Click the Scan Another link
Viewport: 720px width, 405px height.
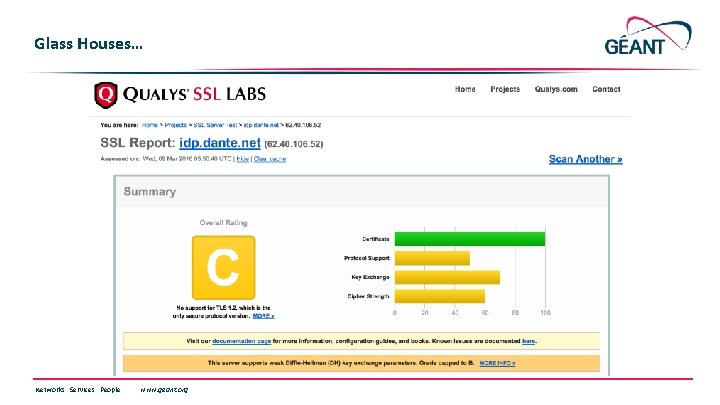point(585,159)
